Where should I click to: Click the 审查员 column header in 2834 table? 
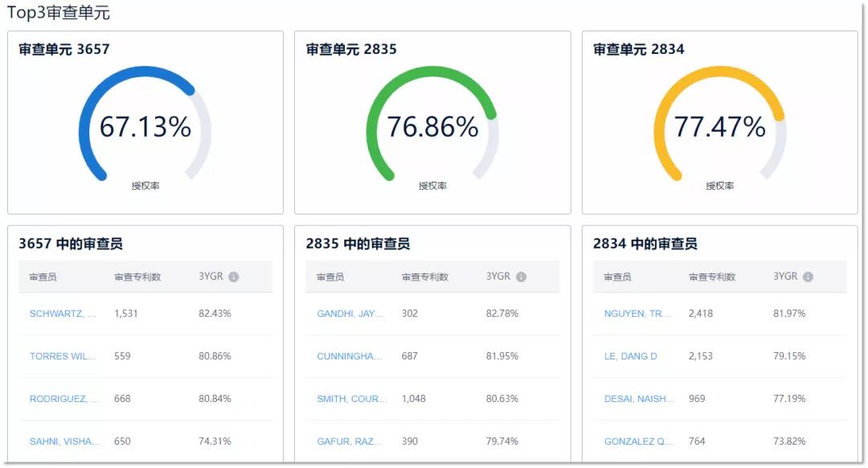tap(617, 277)
